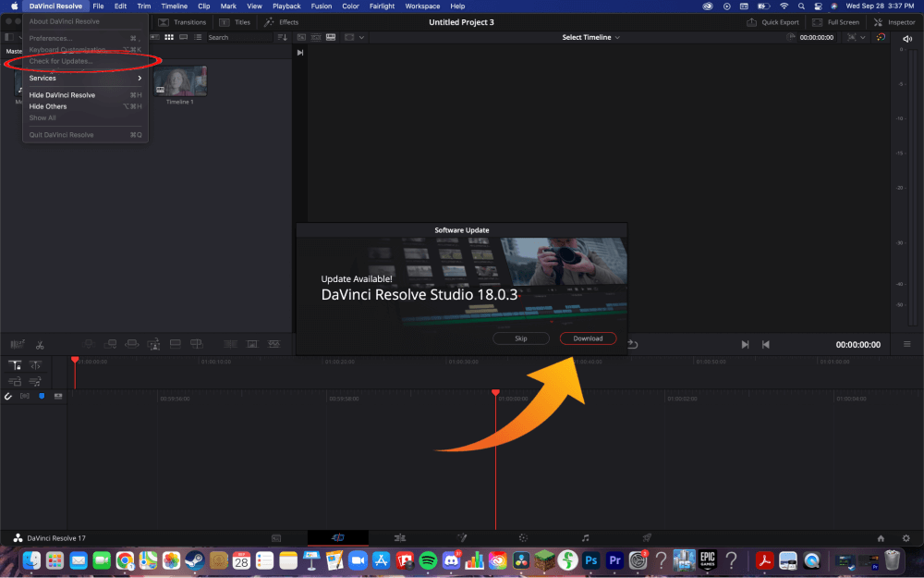The image size is (924, 578).
Task: Open the viewer mode dropdown chevron
Action: [x=361, y=37]
